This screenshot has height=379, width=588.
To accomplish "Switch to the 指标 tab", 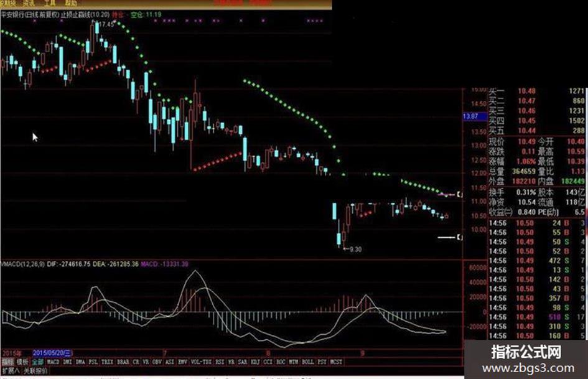I will pos(7,362).
